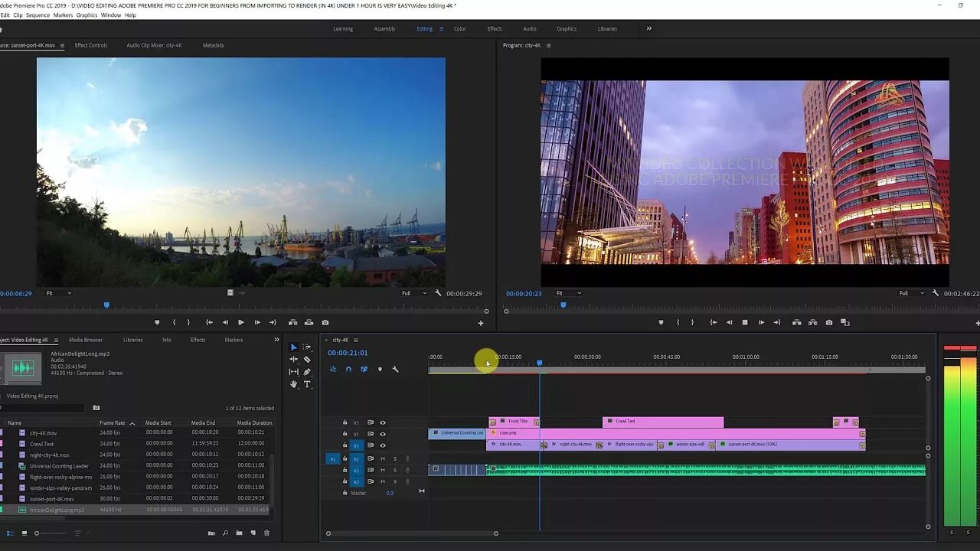Image resolution: width=980 pixels, height=551 pixels.
Task: Toggle V3 track output eye
Action: [383, 422]
